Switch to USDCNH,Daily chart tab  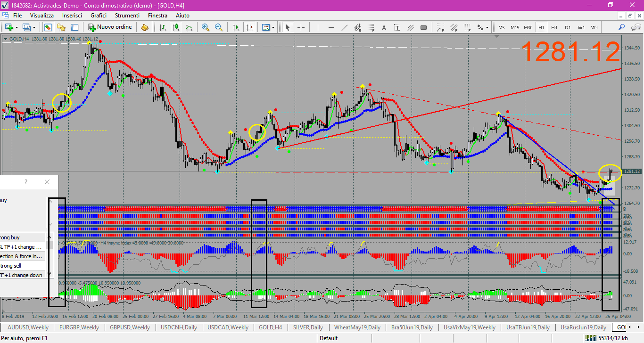(179, 327)
